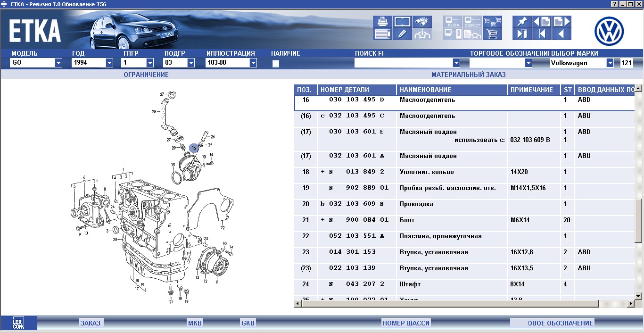Click the blank frame icon

click(x=402, y=22)
